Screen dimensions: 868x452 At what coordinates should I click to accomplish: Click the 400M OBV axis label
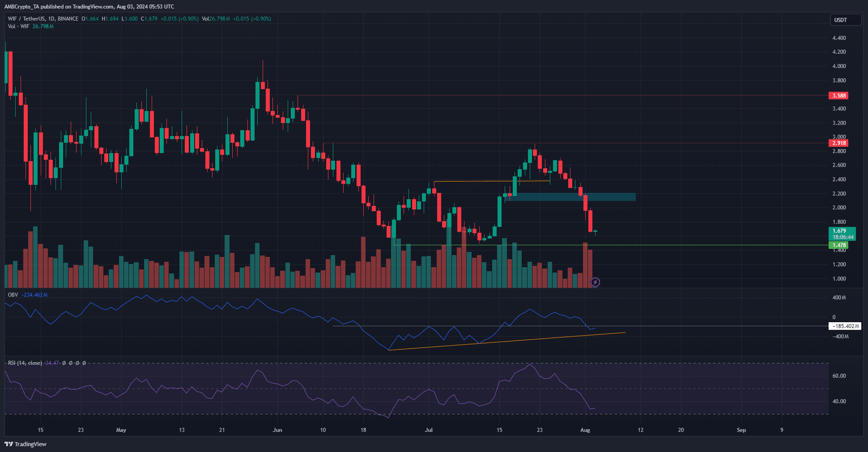[839, 298]
